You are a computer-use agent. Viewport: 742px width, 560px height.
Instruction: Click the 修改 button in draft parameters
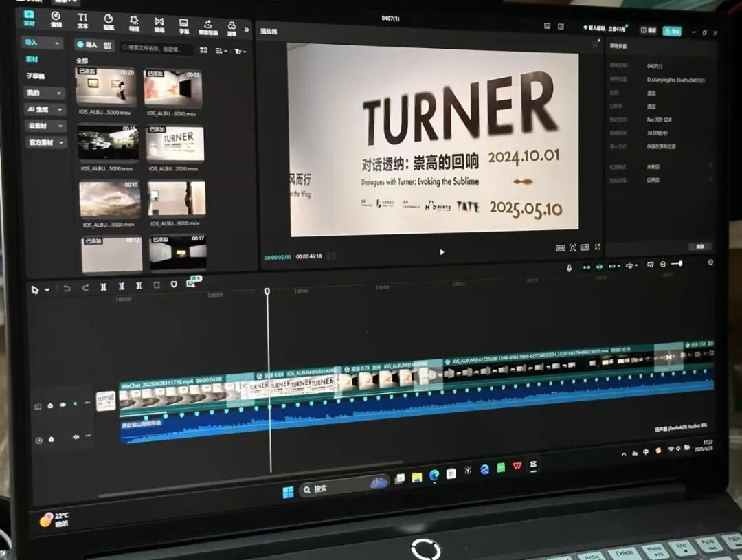pos(699,246)
